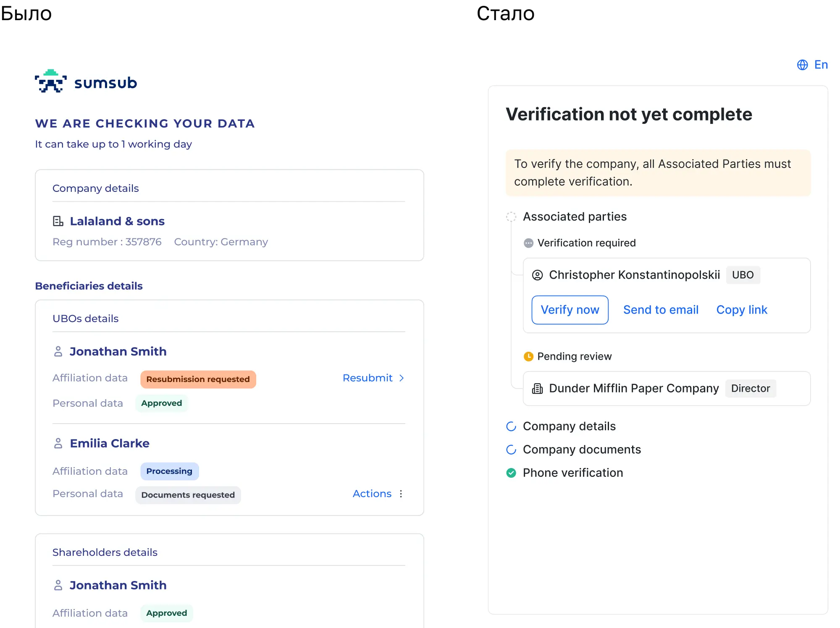Screen dimensions: 840x628
Task: Select Company documents step
Action: pos(582,450)
